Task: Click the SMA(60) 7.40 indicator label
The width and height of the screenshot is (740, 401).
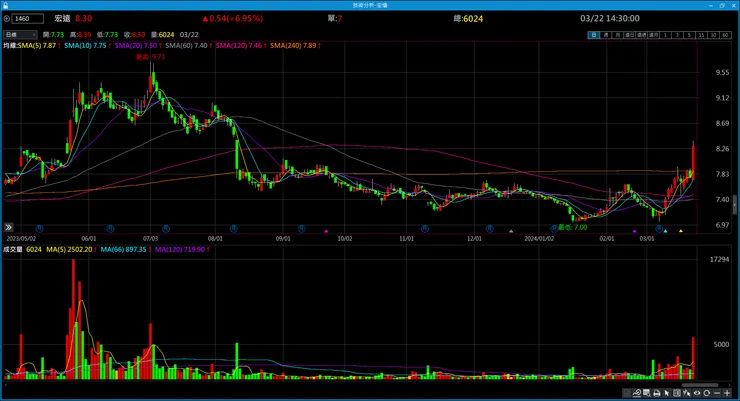Action: (x=186, y=46)
